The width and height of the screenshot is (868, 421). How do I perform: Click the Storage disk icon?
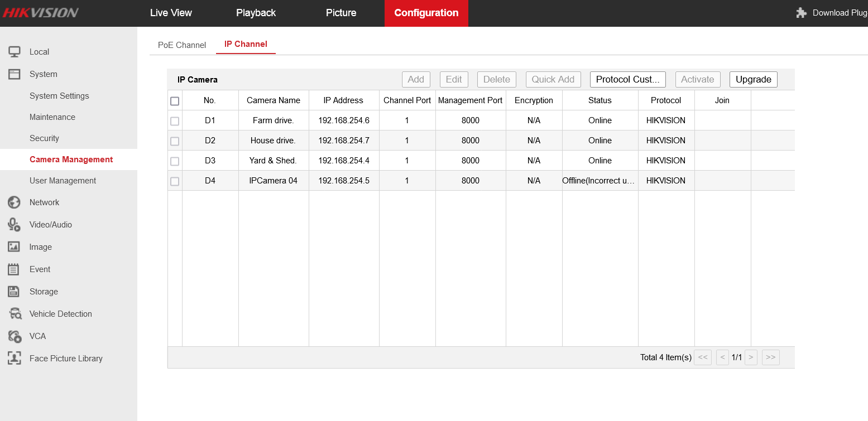tap(14, 292)
